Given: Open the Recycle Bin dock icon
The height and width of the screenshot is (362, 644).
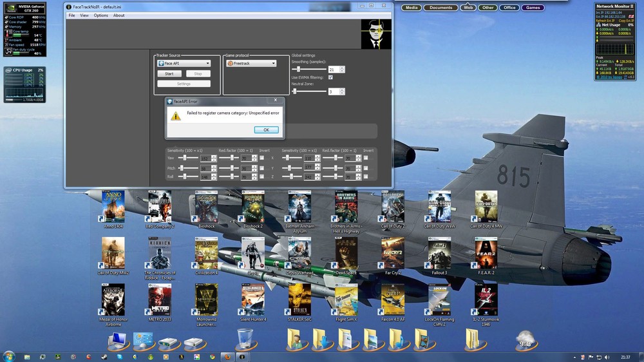Looking at the screenshot, I should (245, 340).
